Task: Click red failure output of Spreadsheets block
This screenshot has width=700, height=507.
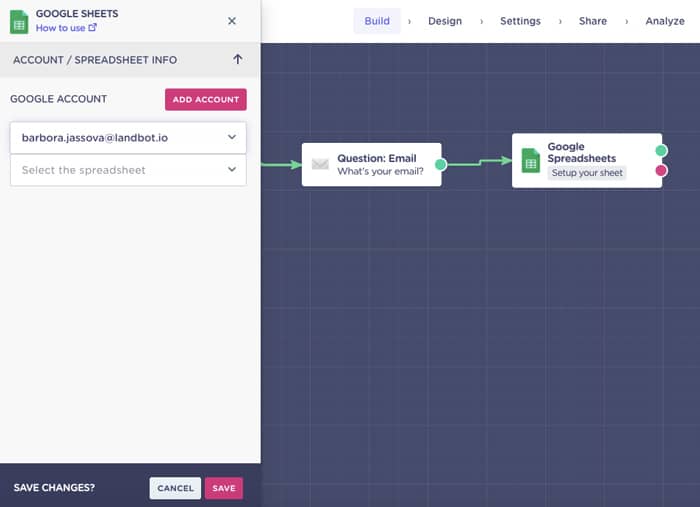Action: [x=661, y=170]
